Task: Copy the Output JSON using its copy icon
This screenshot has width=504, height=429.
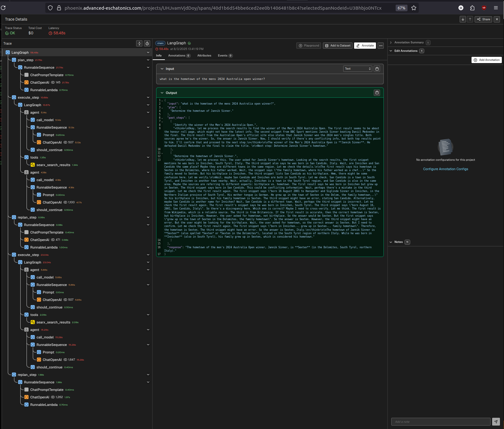Action: 377,93
